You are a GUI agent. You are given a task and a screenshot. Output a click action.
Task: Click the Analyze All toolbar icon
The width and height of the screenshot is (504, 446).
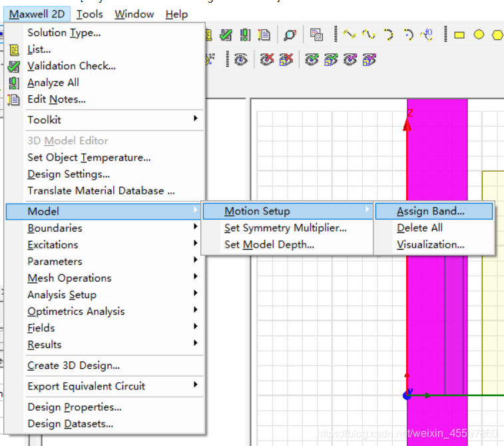(245, 35)
